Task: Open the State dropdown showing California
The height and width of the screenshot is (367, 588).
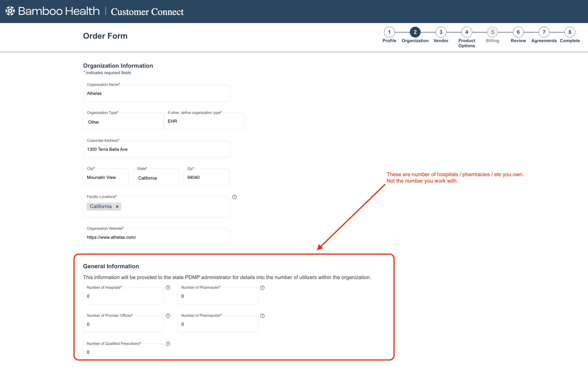Action: [x=156, y=177]
